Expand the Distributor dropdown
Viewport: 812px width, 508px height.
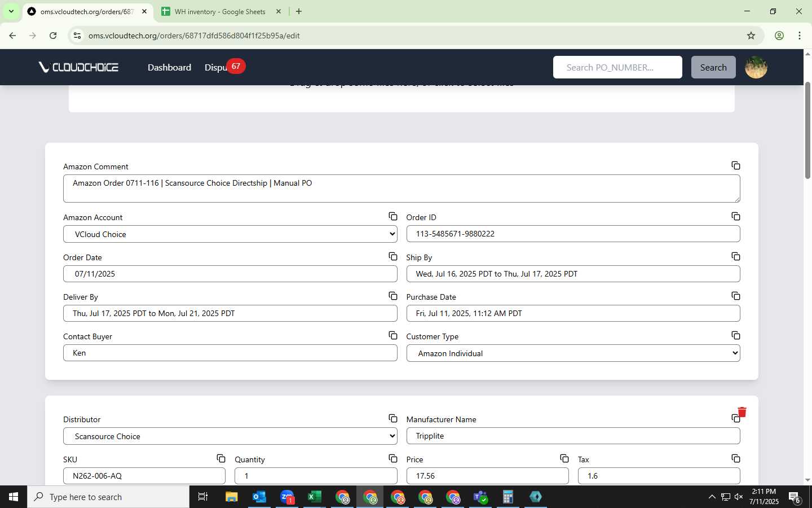pos(230,436)
